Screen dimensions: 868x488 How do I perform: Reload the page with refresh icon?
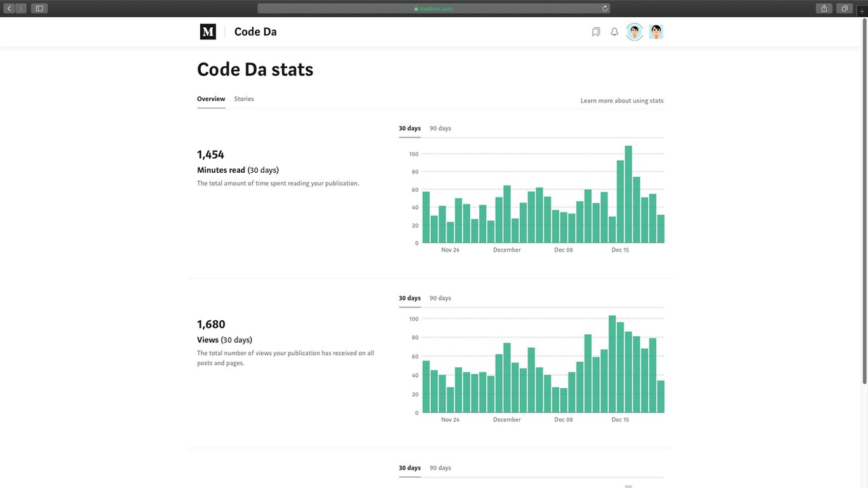[605, 8]
